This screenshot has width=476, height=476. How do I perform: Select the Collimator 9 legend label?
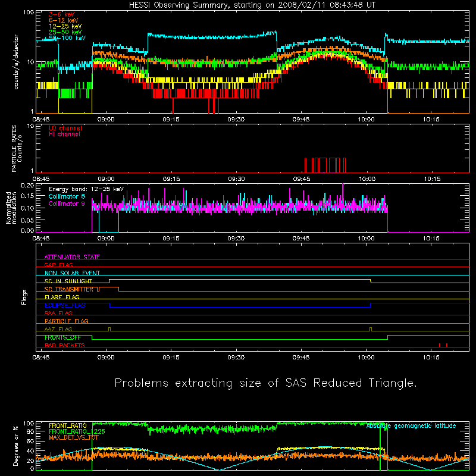pyautogui.click(x=67, y=203)
